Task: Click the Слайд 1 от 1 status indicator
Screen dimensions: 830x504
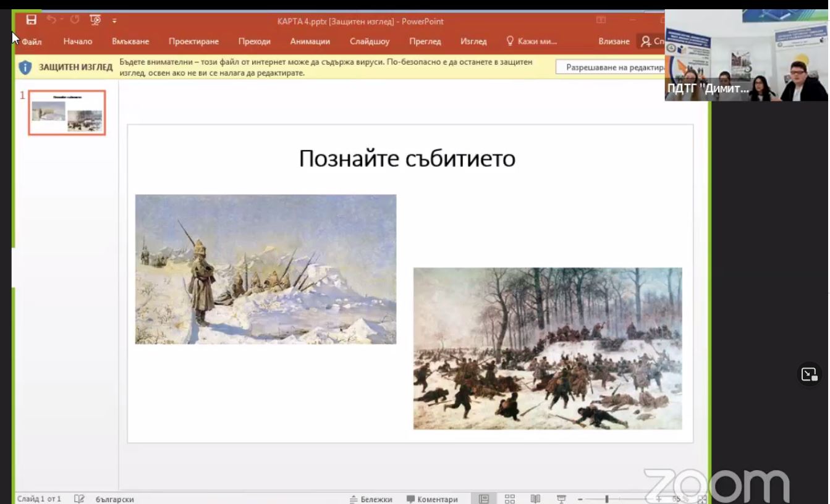Action: tap(39, 498)
